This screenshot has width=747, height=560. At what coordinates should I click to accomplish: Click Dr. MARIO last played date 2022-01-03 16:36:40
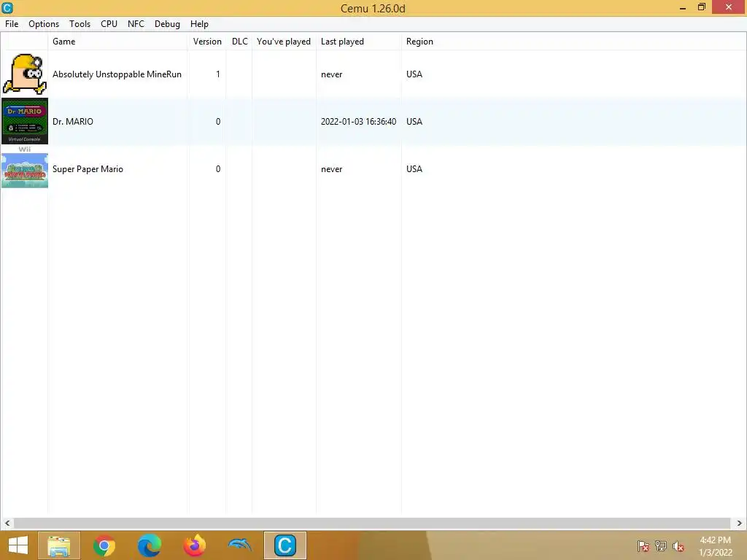click(358, 122)
